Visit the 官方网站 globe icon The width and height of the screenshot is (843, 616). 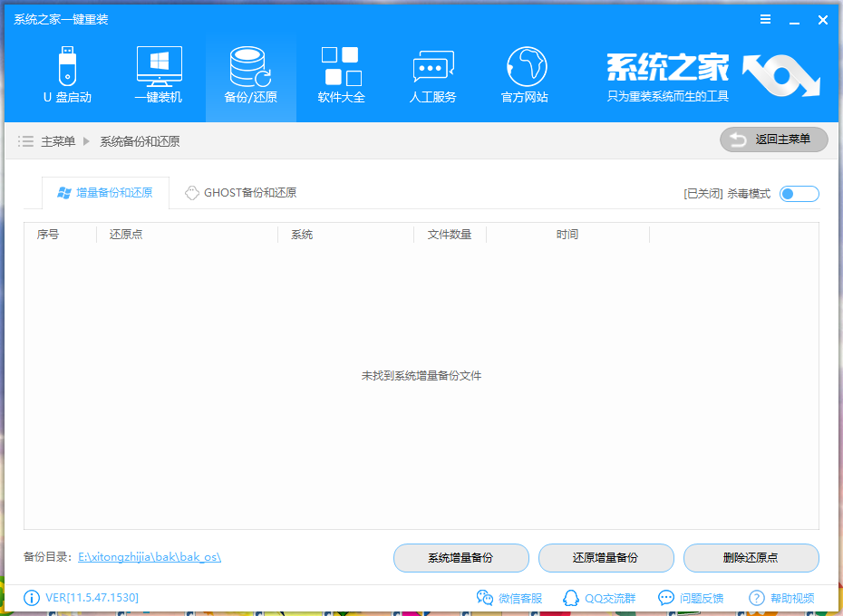(x=527, y=67)
